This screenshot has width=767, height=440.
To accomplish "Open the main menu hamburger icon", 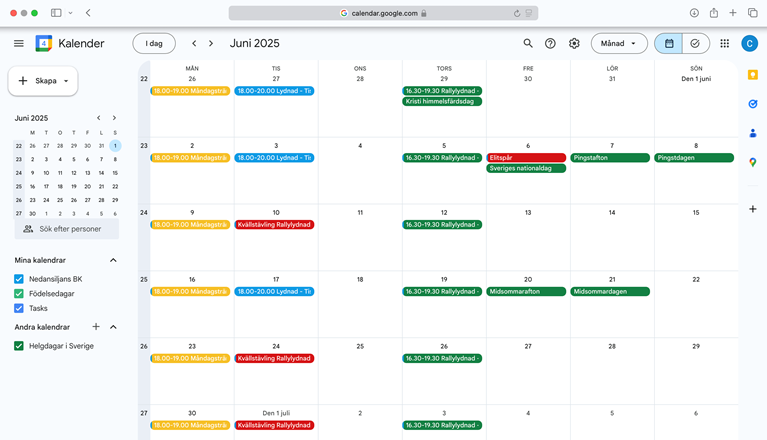I will [19, 44].
